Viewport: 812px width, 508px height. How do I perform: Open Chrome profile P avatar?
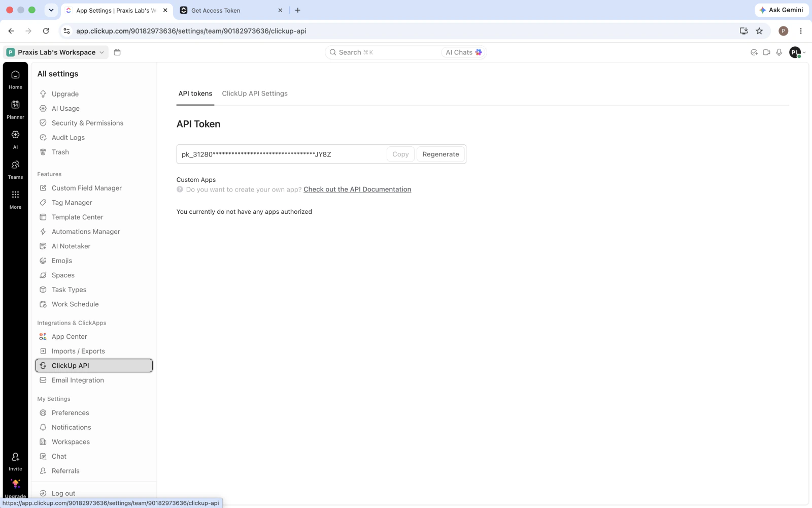(784, 31)
